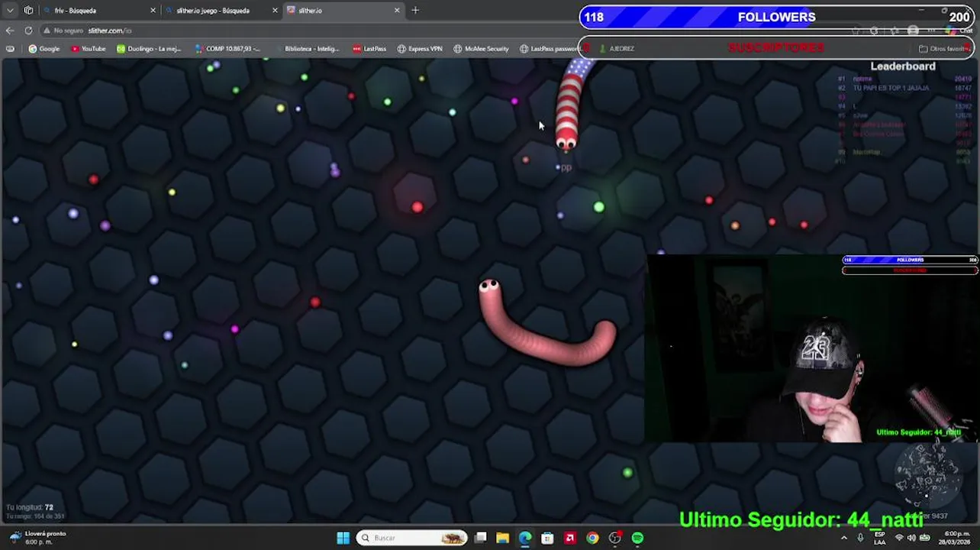This screenshot has height=550, width=980.
Task: Open the AJEDREZ bookmark
Action: [x=617, y=49]
